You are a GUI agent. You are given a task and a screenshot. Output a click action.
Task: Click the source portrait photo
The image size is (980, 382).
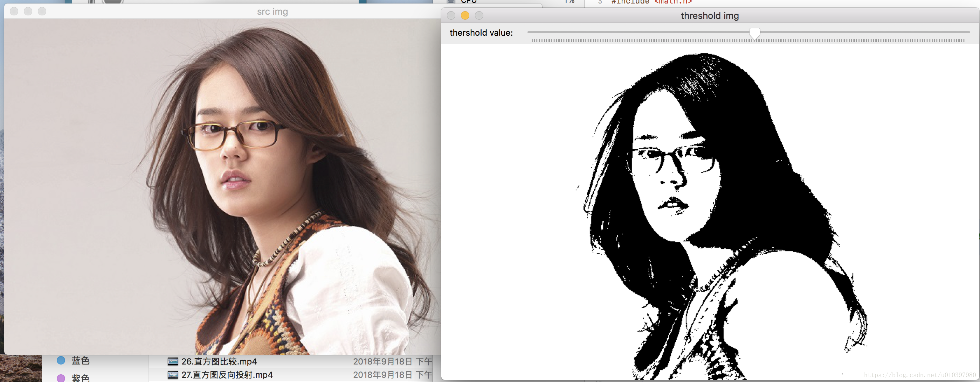(222, 186)
